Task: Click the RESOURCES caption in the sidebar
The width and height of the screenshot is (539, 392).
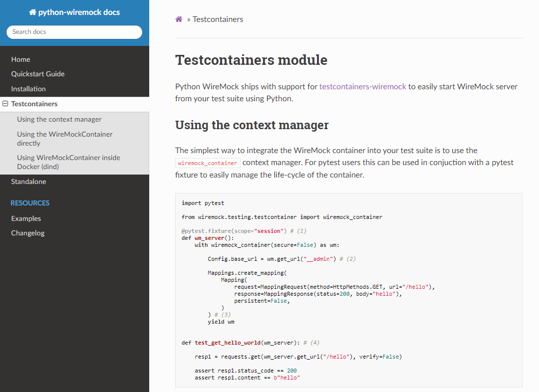Action: click(30, 203)
